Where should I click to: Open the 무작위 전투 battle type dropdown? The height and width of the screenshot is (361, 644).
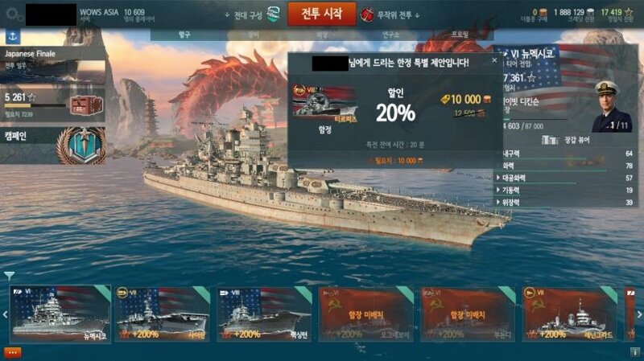click(390, 15)
